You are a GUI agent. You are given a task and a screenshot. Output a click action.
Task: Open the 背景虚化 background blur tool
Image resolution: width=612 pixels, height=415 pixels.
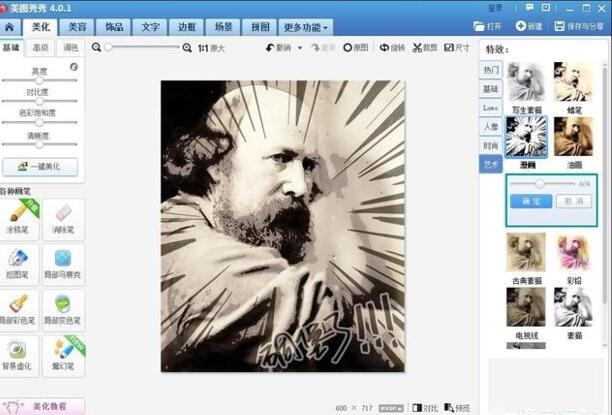[18, 356]
